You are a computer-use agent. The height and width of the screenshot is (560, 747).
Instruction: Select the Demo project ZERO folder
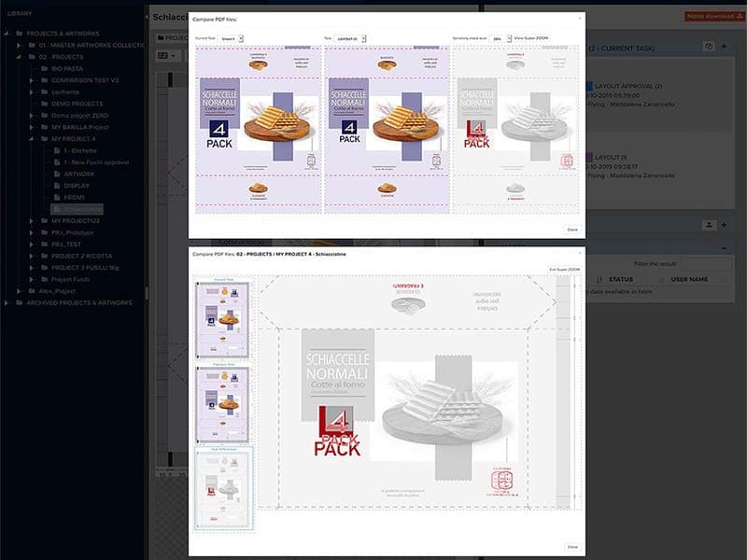[x=80, y=115]
